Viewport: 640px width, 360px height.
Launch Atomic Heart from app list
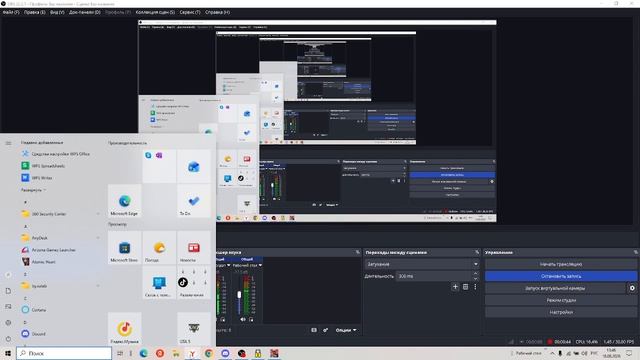tap(38, 262)
